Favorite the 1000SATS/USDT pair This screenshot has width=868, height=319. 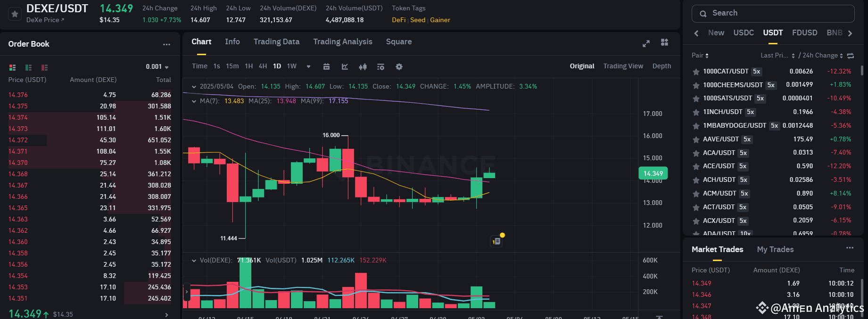point(696,98)
